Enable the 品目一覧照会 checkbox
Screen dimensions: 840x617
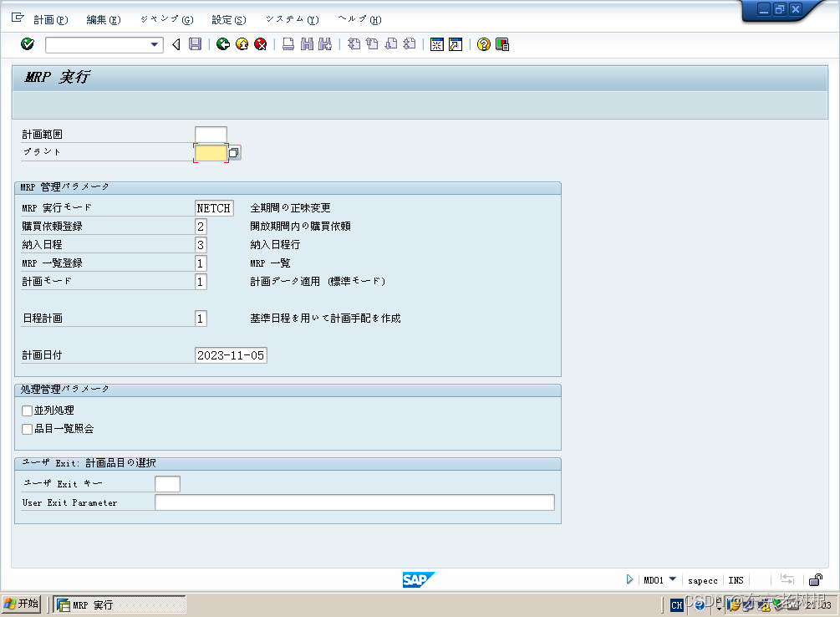pos(26,428)
